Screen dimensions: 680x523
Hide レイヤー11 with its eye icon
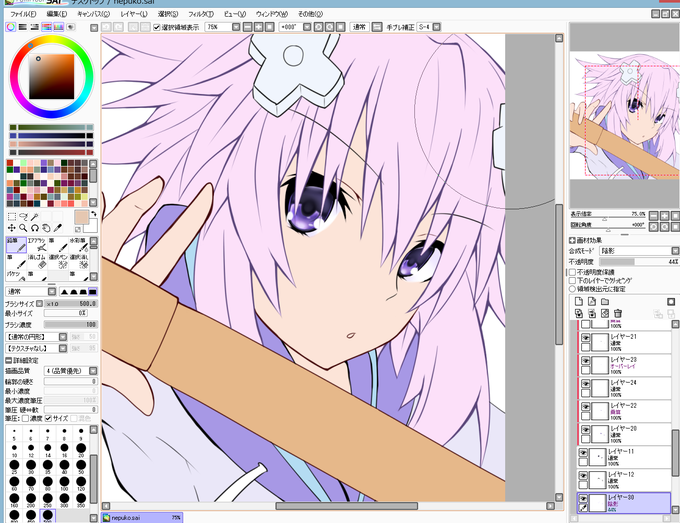(583, 453)
